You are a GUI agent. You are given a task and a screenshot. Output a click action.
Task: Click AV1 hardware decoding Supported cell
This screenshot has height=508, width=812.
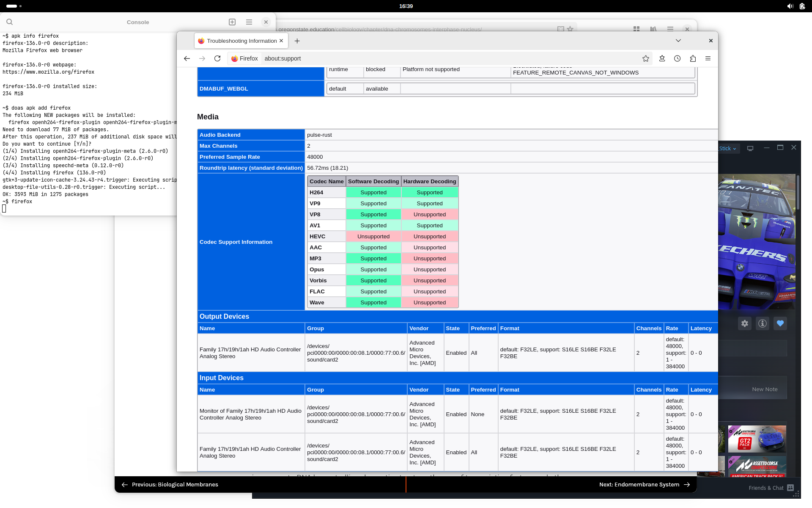430,226
